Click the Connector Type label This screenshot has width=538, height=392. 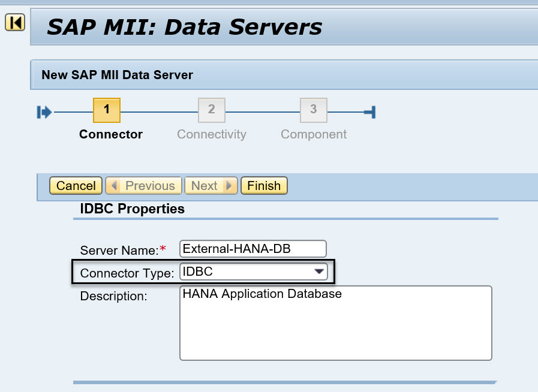[x=127, y=273]
